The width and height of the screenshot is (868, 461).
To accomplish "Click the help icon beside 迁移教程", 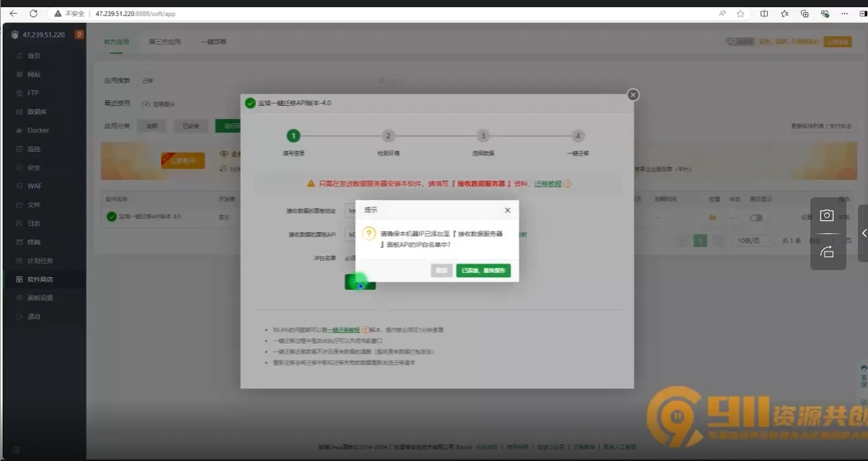I will click(567, 184).
